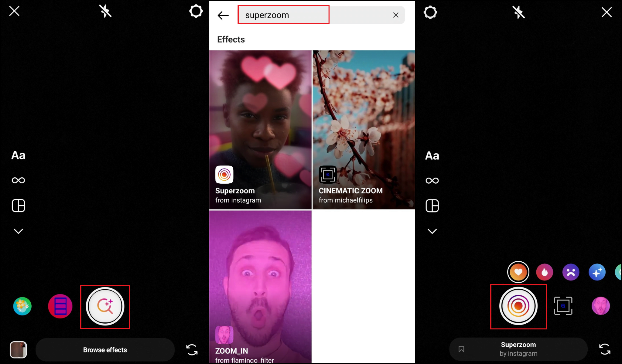The width and height of the screenshot is (622, 364).
Task: Clear the superzoom search input
Action: tap(396, 14)
